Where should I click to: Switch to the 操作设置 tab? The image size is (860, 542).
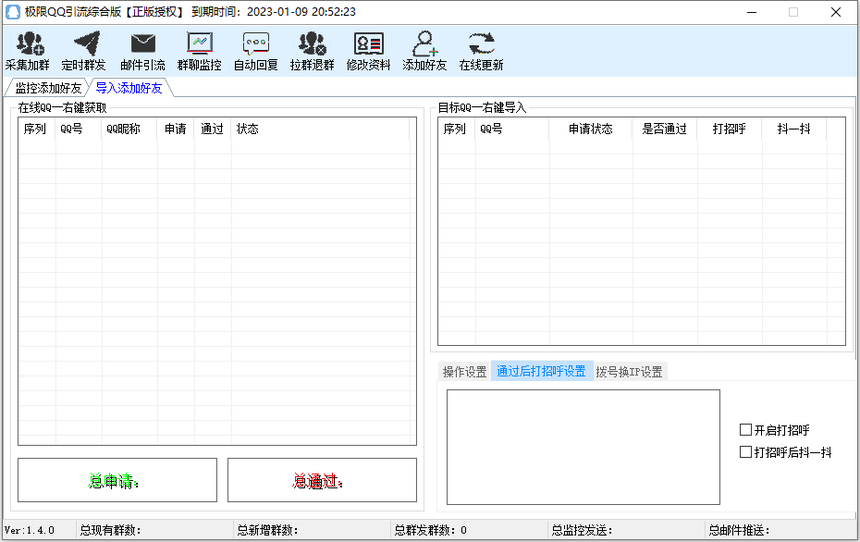pos(465,371)
